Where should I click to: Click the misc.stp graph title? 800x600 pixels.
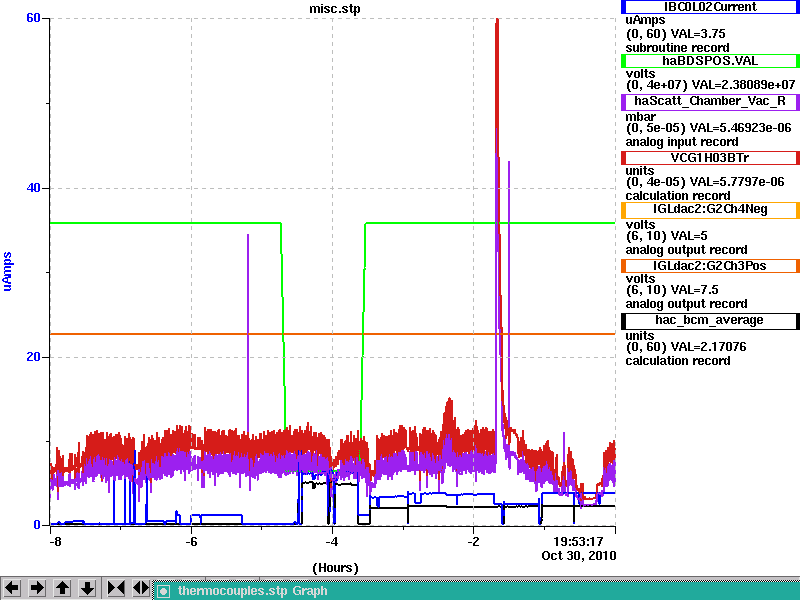[335, 9]
